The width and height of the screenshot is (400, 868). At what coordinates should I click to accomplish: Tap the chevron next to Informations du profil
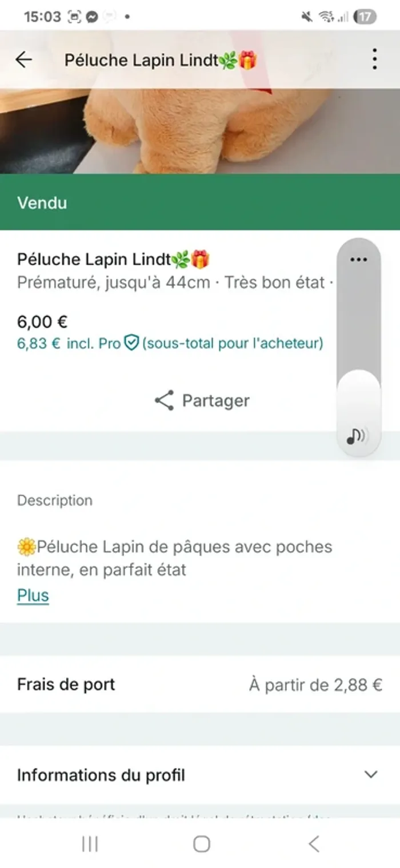[x=371, y=775]
